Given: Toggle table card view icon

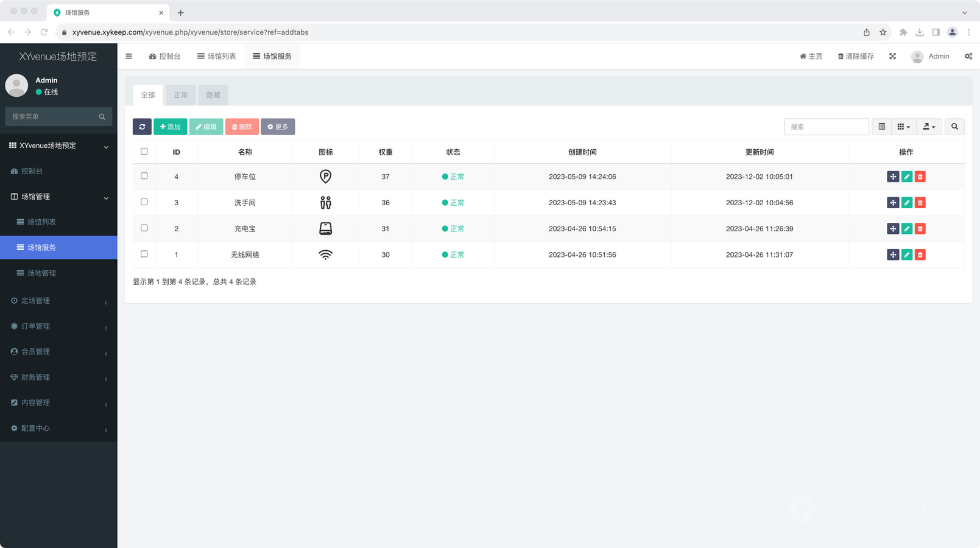Looking at the screenshot, I should (x=881, y=127).
